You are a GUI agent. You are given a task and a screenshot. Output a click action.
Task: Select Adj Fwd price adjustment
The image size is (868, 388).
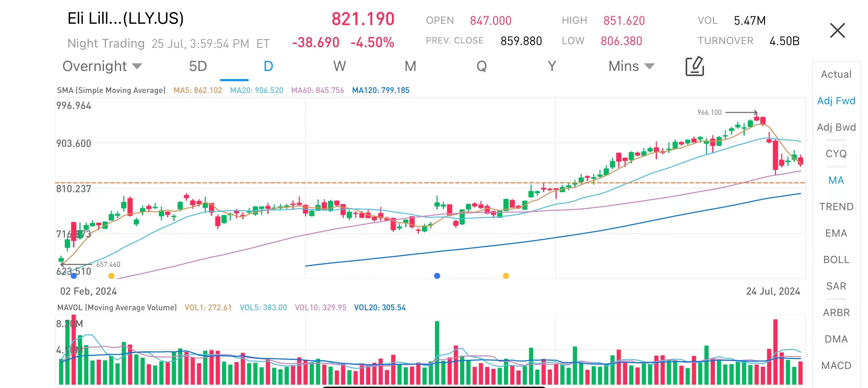[836, 101]
